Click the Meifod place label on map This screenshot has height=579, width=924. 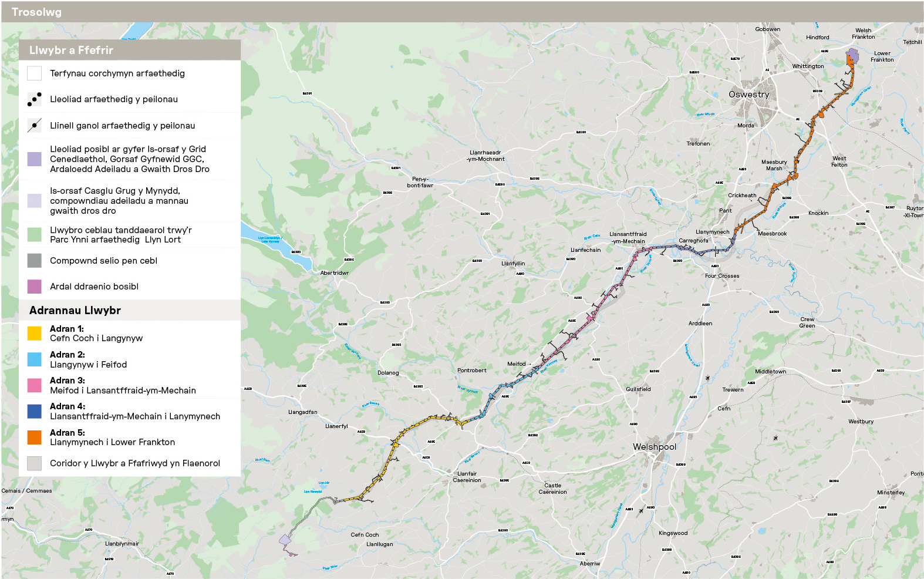click(x=517, y=364)
